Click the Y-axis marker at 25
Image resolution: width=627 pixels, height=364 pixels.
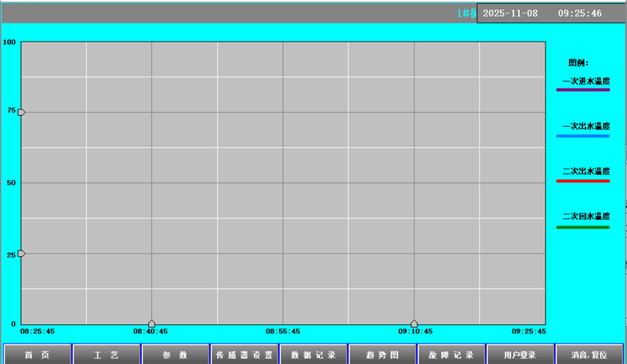pos(21,254)
